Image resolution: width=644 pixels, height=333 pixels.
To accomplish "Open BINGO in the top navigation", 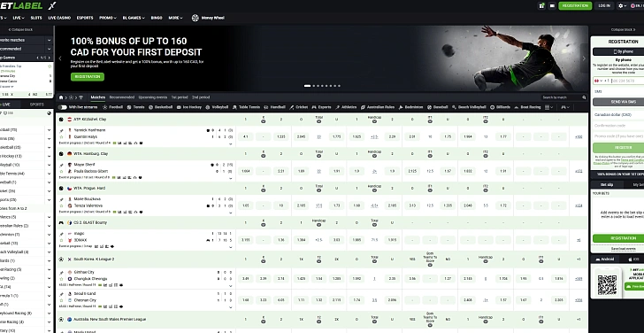I will coord(157,18).
